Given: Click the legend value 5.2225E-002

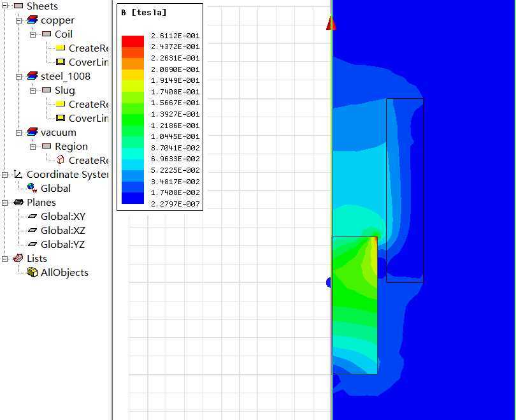Looking at the screenshot, I should click(x=175, y=170).
